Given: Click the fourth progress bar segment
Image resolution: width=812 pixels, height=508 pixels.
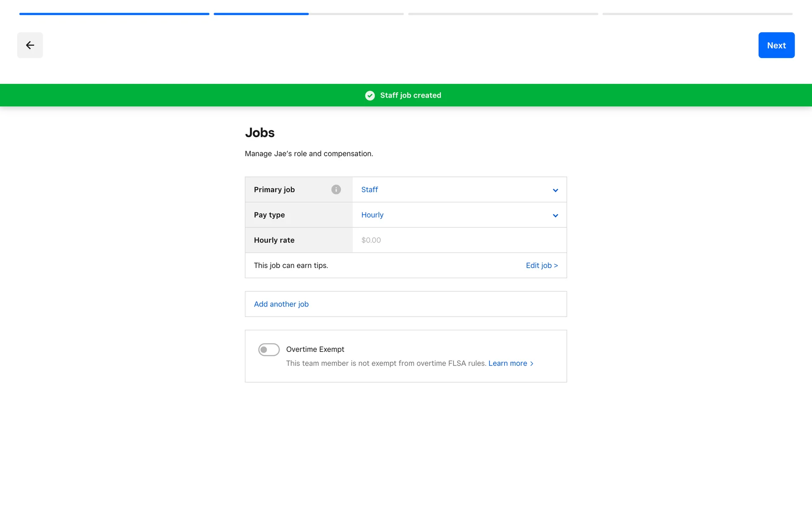Looking at the screenshot, I should 697,14.
